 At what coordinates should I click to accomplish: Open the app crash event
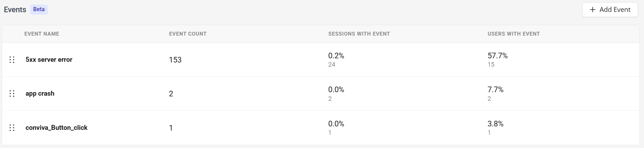tap(40, 94)
